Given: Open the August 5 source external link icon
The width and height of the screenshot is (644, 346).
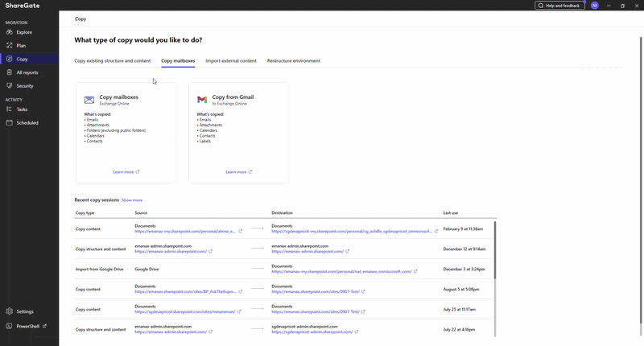Looking at the screenshot, I should coord(240,292).
